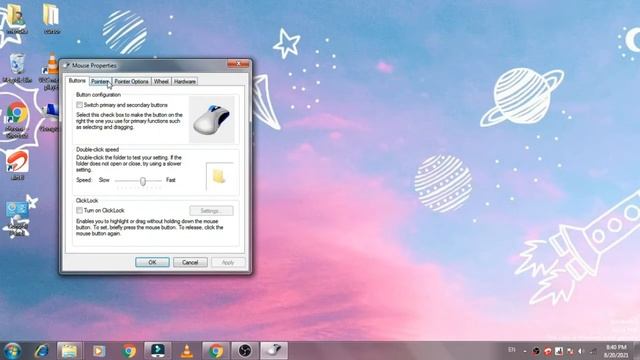Click the Mouse Properties title bar text
Viewport: 640px width, 360px height.
[x=94, y=65]
